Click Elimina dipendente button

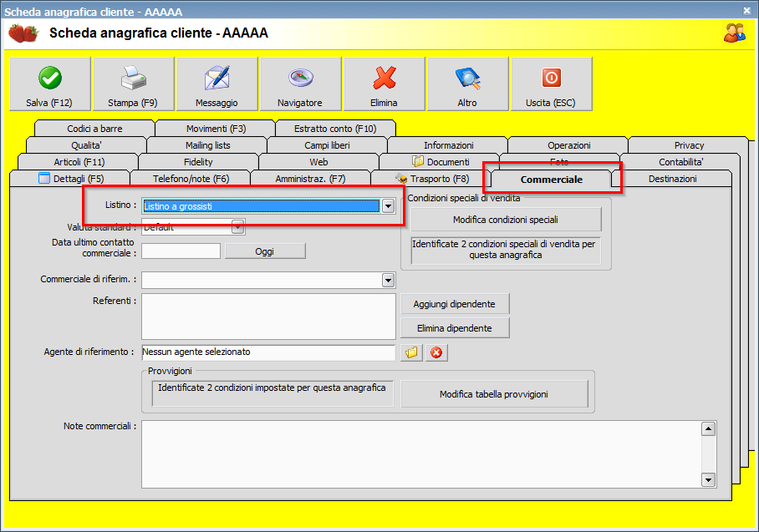pos(455,328)
